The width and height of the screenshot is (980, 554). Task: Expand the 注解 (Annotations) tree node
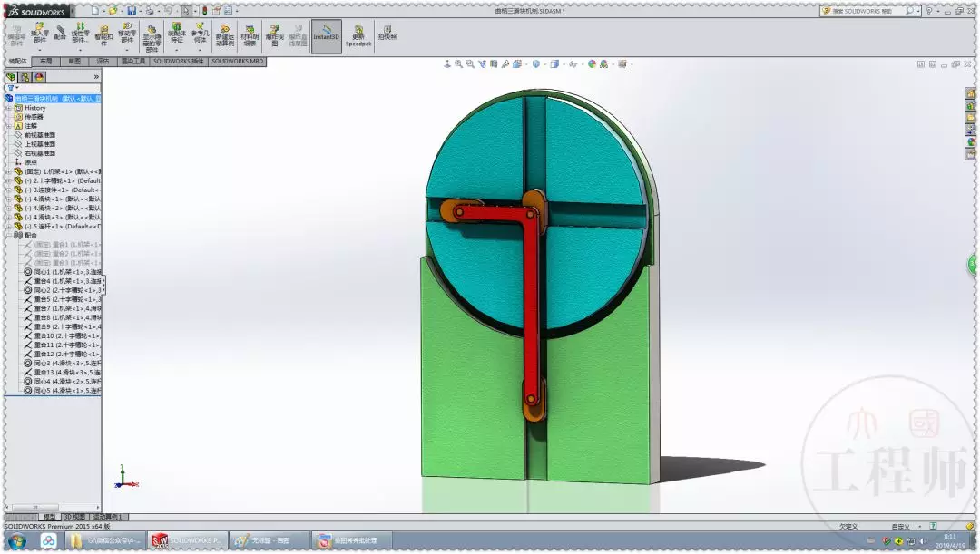point(8,126)
